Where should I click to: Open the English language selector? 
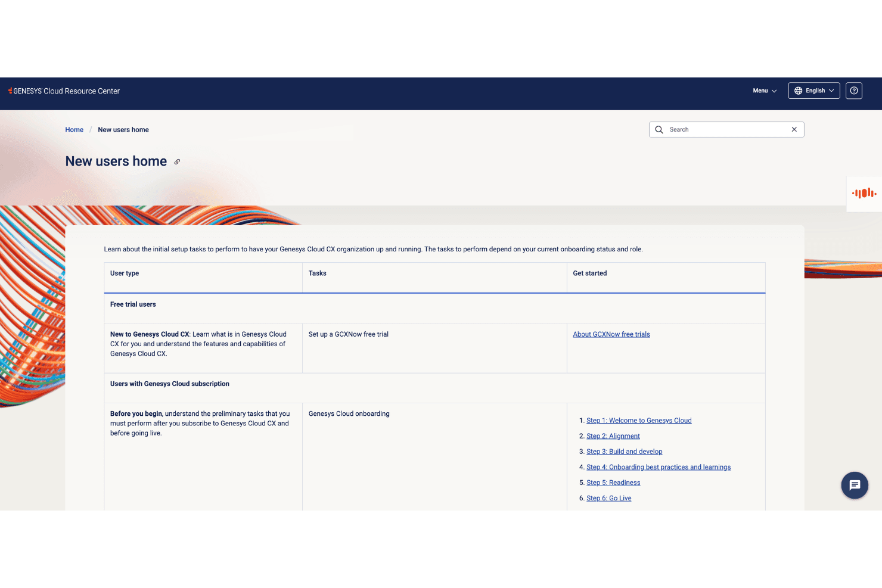pyautogui.click(x=814, y=91)
